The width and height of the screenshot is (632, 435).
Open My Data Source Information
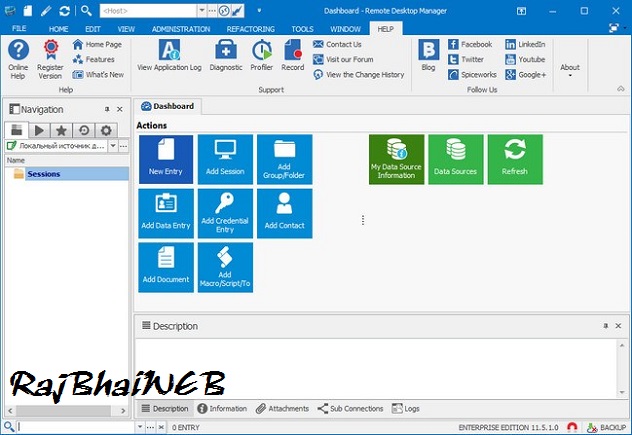point(396,159)
